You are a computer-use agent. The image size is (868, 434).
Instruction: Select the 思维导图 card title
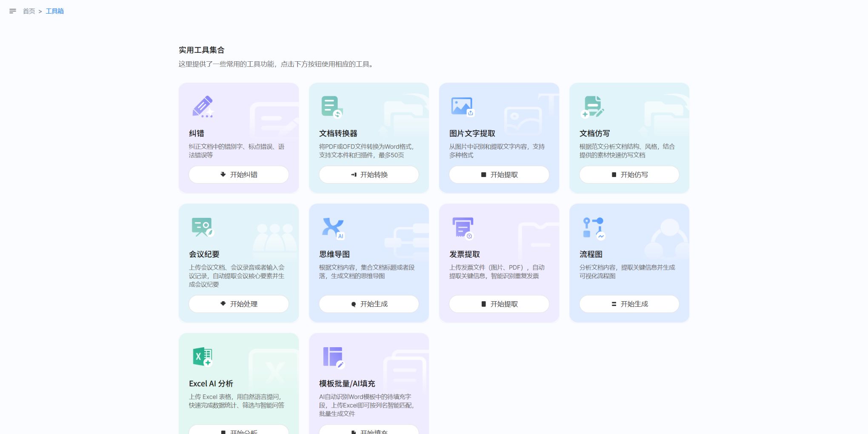pos(334,254)
